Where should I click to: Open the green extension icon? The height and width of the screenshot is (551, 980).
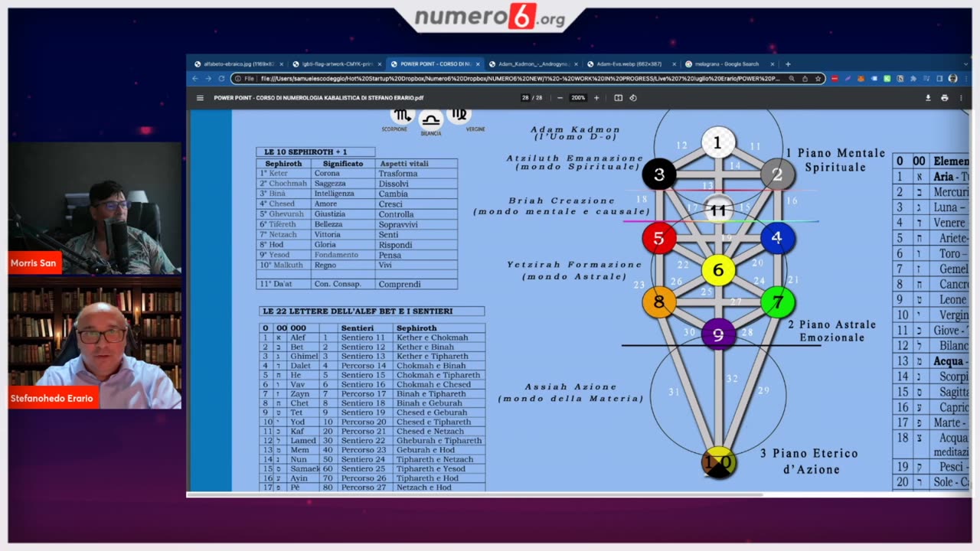click(x=887, y=78)
